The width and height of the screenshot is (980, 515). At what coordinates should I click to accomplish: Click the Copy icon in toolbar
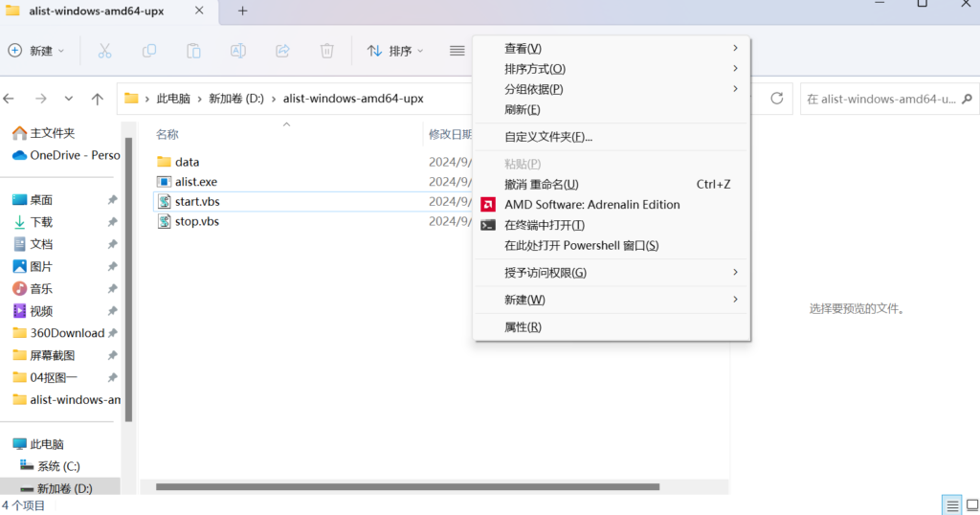[x=148, y=51]
